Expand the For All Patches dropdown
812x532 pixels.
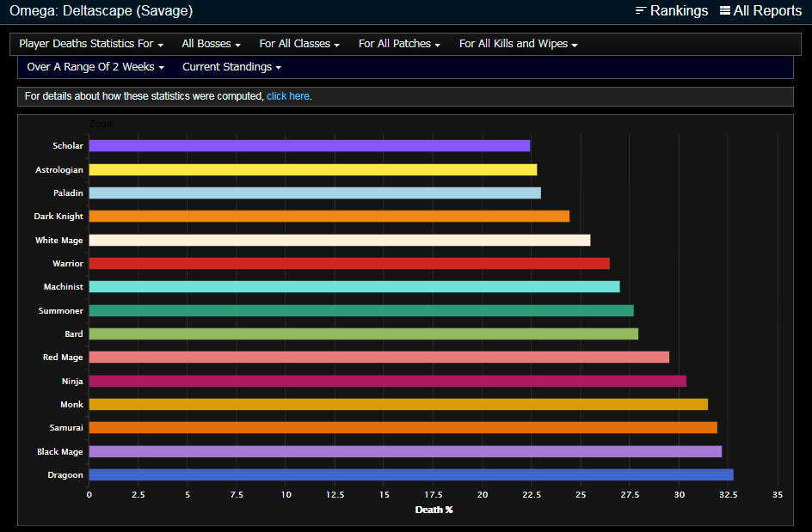coord(399,44)
